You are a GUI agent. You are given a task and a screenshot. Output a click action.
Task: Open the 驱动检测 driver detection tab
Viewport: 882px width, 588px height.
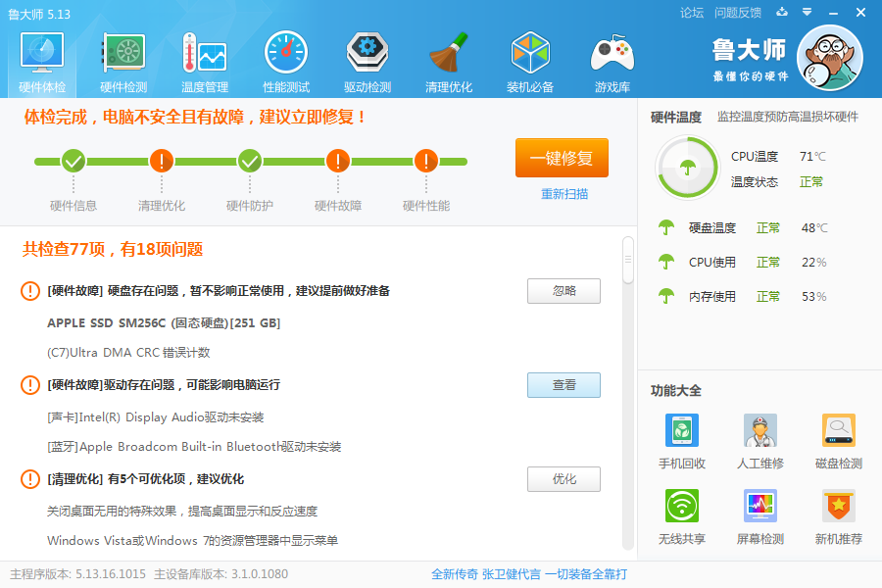(367, 63)
